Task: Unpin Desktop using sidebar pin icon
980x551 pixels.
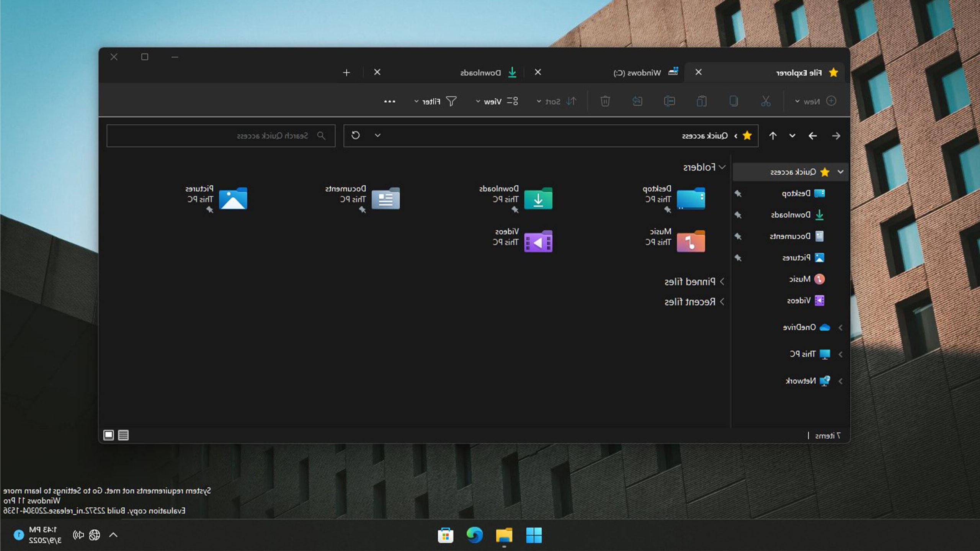Action: click(738, 193)
